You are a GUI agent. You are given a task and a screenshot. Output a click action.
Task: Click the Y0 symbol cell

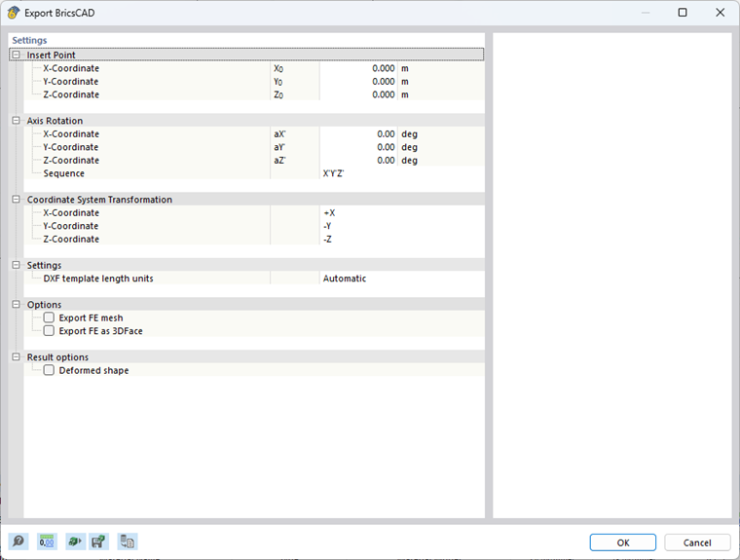pyautogui.click(x=294, y=81)
